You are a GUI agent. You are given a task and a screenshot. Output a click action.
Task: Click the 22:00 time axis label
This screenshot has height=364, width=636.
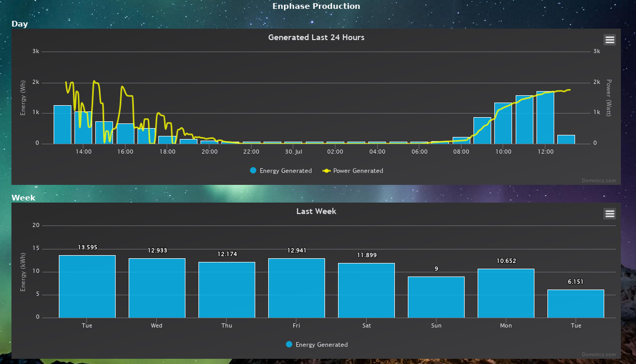pos(251,152)
